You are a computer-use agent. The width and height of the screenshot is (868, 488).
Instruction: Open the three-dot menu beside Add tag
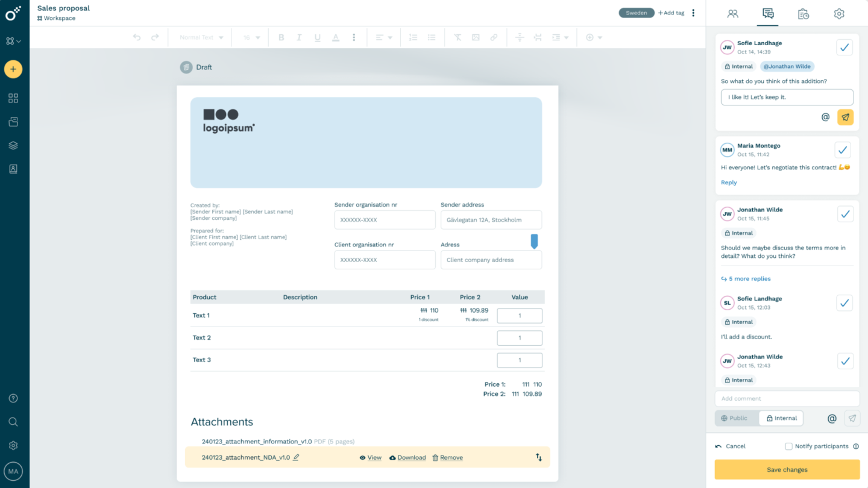[693, 12]
